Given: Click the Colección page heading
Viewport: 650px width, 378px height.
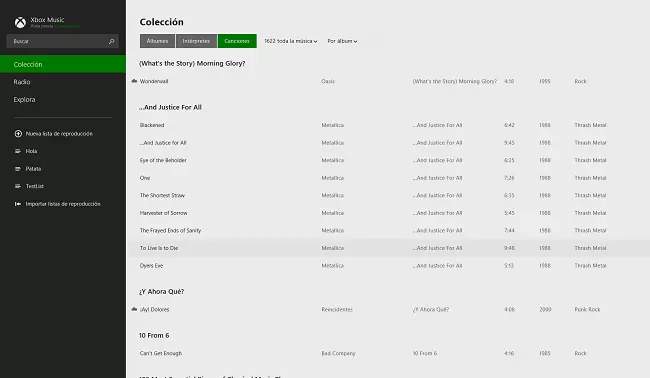Looking at the screenshot, I should (162, 22).
